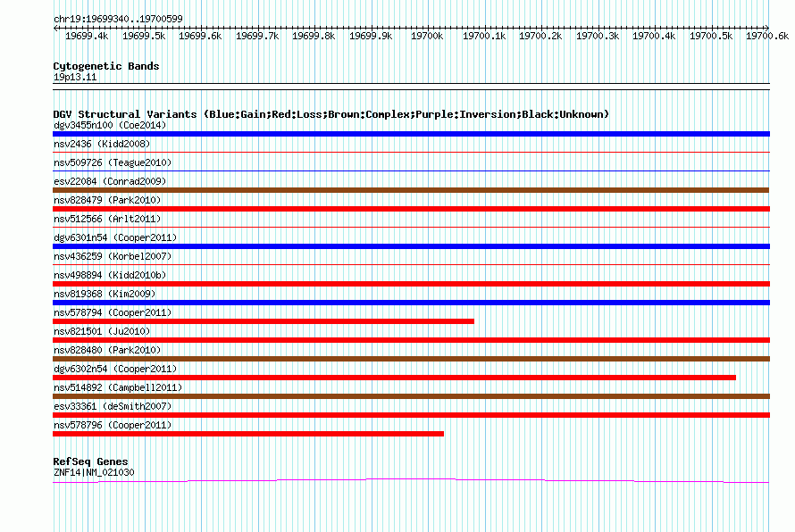Open the esv22084 (Conrad2009) variant label
The image size is (795, 532).
click(x=110, y=181)
